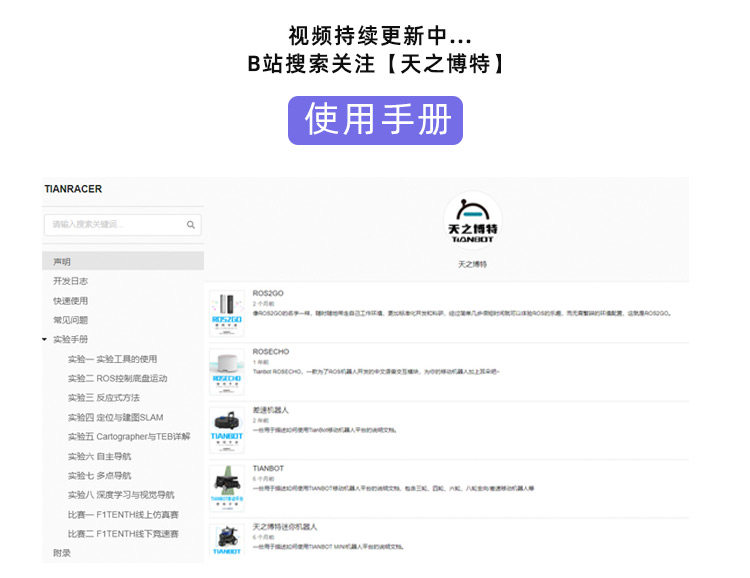750x578 pixels.
Task: Open 比赛一 F1TENTH线上仿真赛
Action: point(123,514)
